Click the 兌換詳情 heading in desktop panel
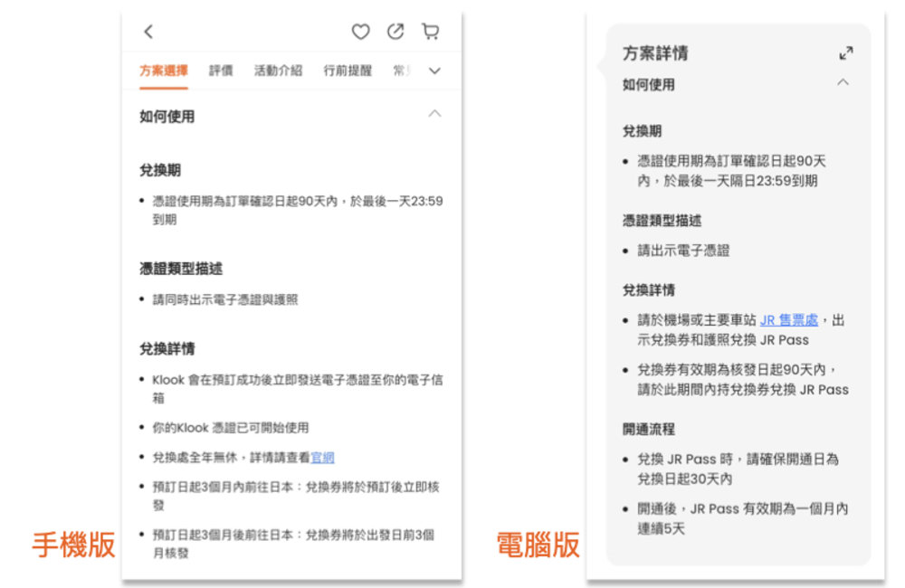905x588 pixels. click(648, 290)
